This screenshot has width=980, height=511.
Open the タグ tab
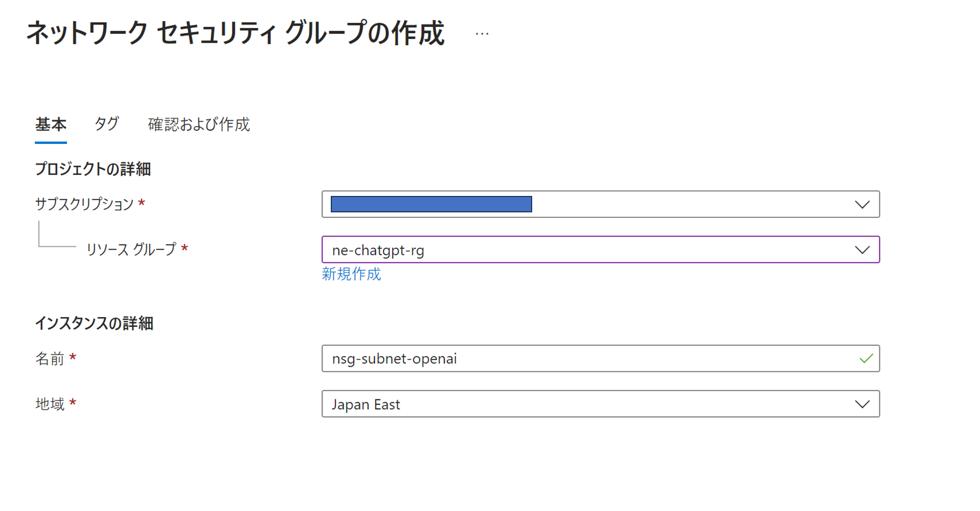(x=107, y=124)
